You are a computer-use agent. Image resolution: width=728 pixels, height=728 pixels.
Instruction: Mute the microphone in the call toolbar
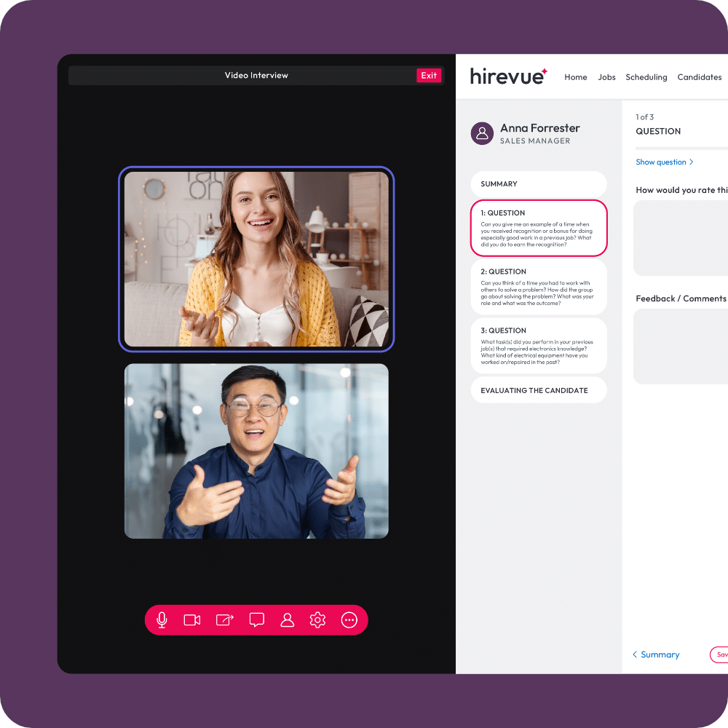162,620
